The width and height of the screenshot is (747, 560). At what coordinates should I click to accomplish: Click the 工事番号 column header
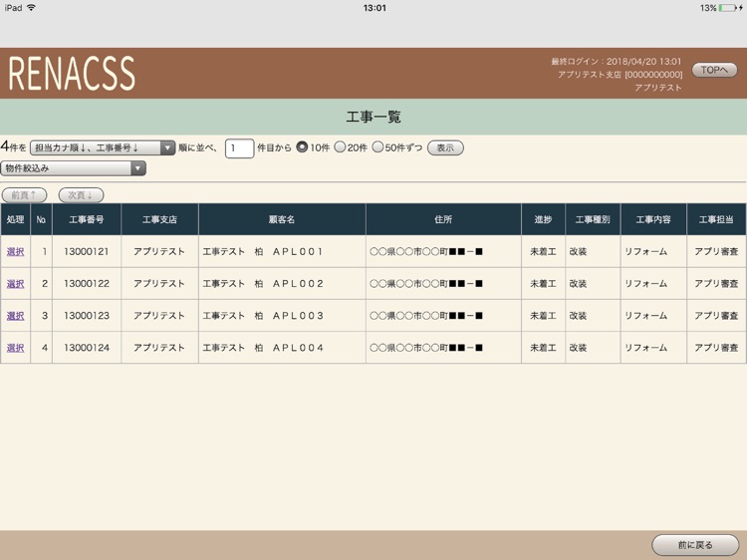coord(87,219)
